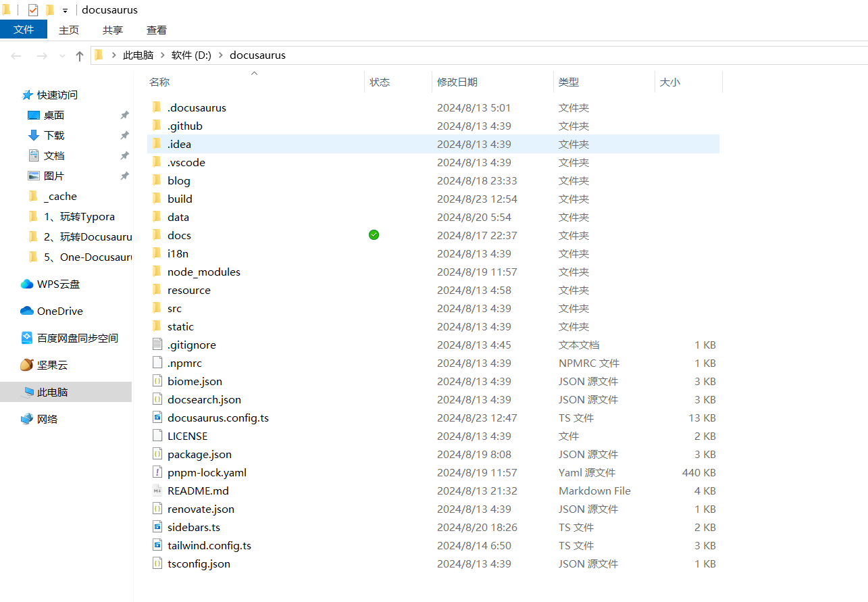Click the node_modules folder icon
Screen dimensions: 868x602
coord(157,272)
